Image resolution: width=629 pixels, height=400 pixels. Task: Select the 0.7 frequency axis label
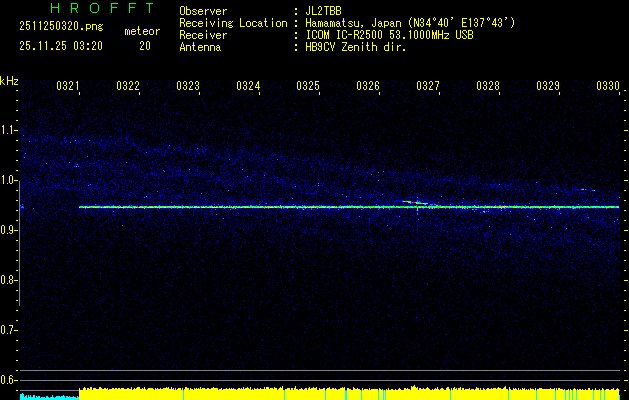click(9, 330)
